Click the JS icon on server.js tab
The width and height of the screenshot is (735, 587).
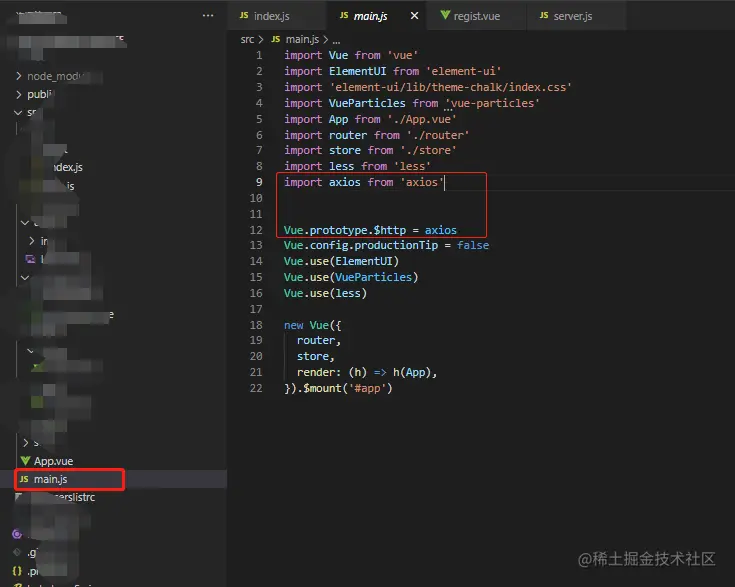click(x=544, y=15)
